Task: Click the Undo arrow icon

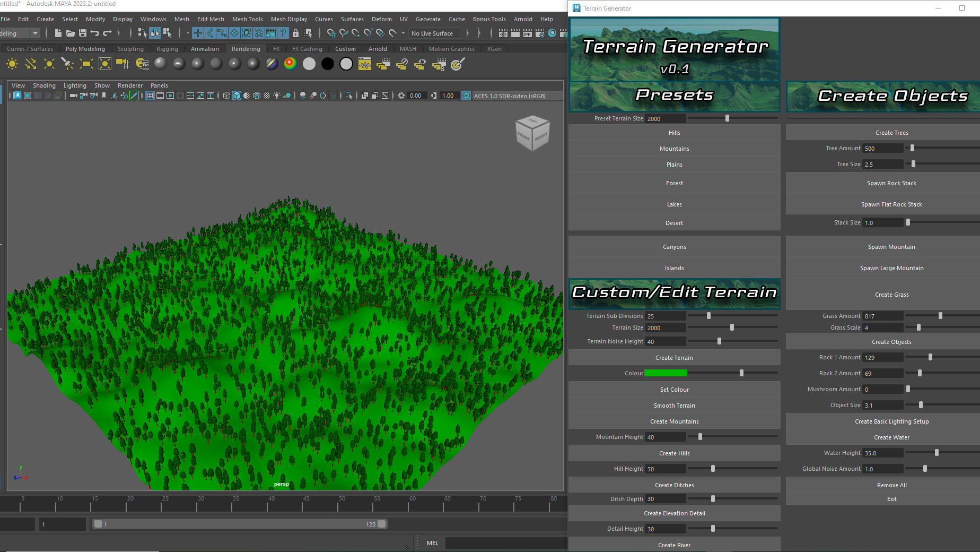Action: coord(95,33)
